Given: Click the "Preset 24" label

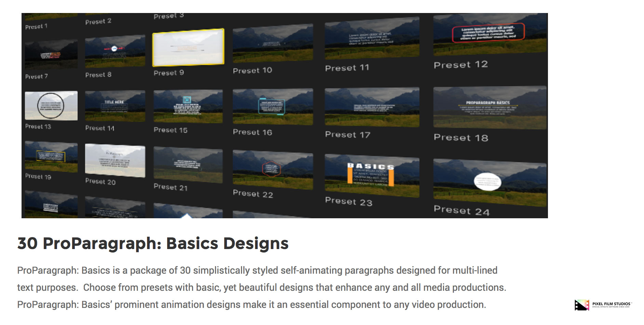Looking at the screenshot, I should coord(462,210).
